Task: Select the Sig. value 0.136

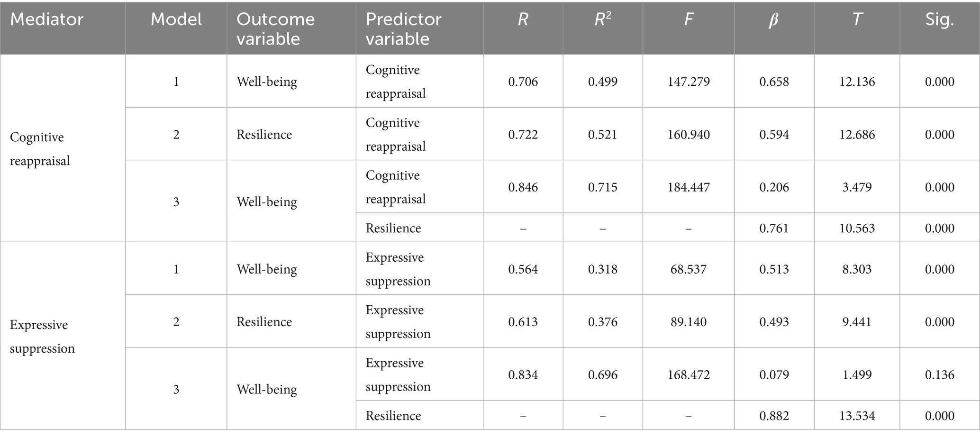Action: 939,375
